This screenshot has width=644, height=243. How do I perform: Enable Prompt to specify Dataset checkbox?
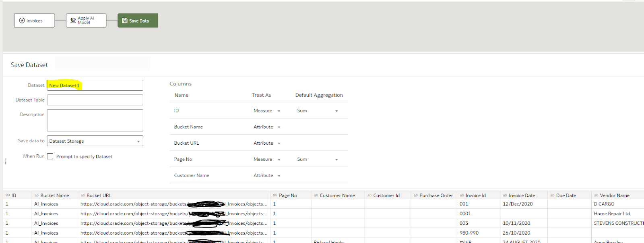click(50, 156)
